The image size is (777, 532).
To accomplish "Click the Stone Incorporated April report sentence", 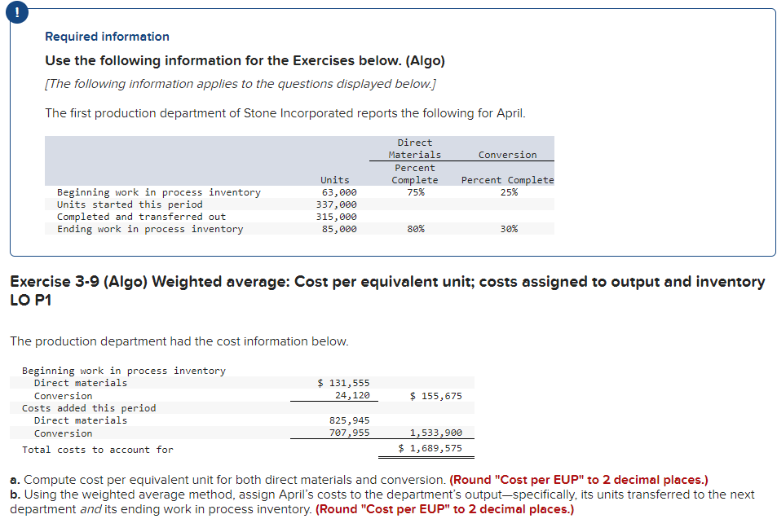I will pyautogui.click(x=285, y=113).
